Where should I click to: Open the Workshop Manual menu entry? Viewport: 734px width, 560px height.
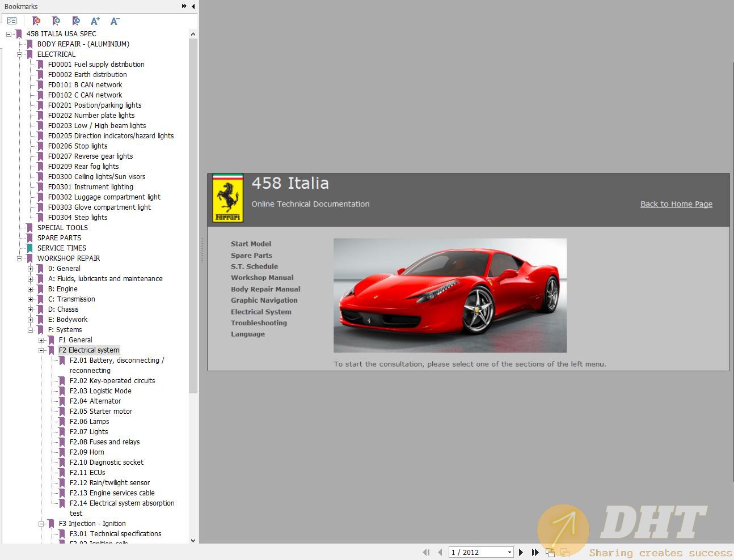(262, 278)
